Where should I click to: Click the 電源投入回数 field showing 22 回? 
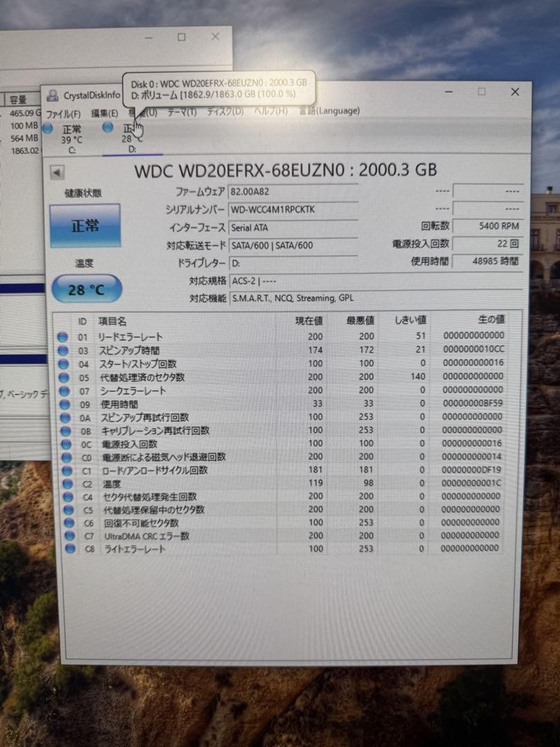[487, 243]
